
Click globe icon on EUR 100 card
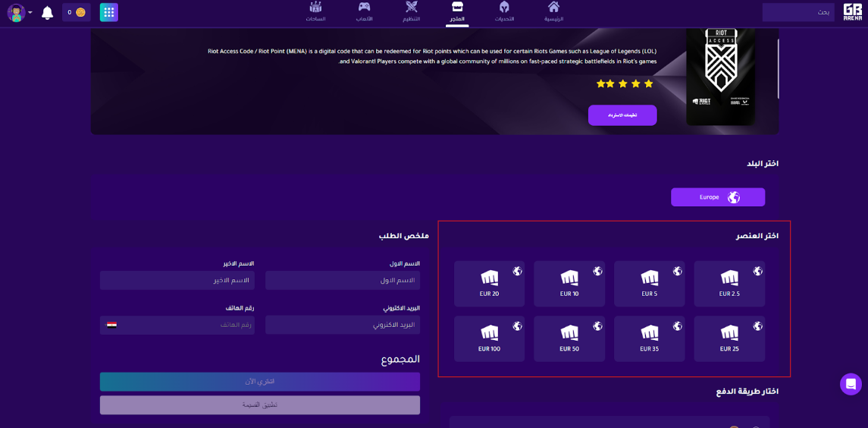pos(518,326)
